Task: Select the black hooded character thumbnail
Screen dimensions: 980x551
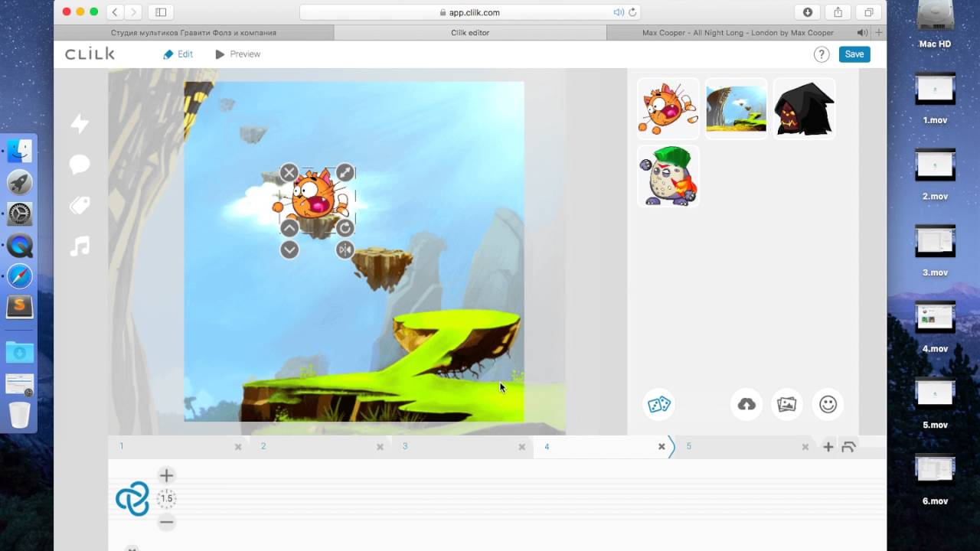Action: point(804,108)
